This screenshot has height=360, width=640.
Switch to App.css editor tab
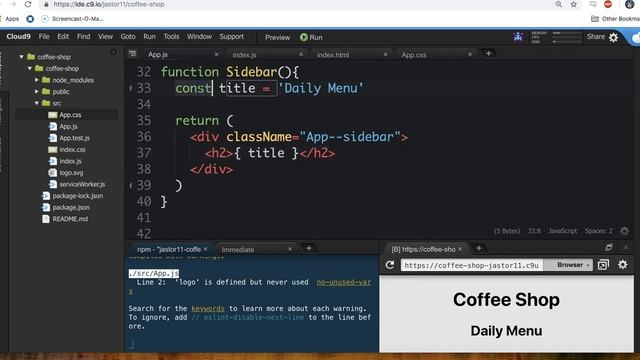pos(414,55)
